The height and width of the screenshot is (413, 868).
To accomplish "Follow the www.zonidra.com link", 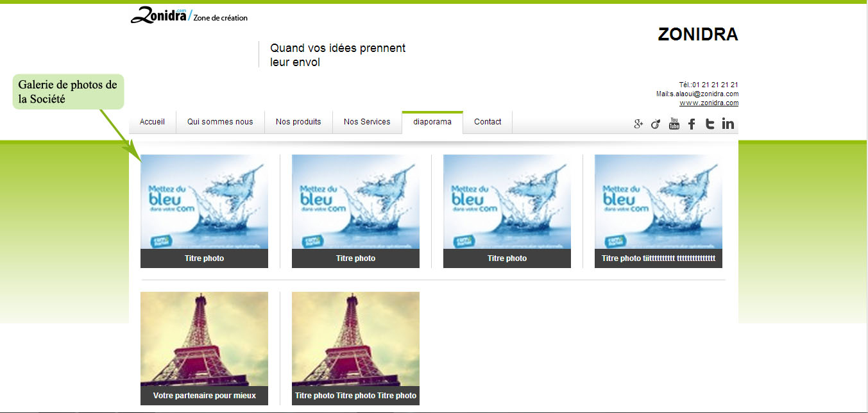I will point(708,103).
